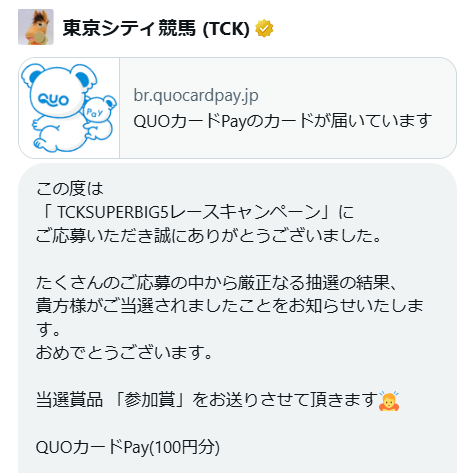Click the 貴方様がご当選されました text line
Viewport: 470px width, 473px height.
[230, 306]
